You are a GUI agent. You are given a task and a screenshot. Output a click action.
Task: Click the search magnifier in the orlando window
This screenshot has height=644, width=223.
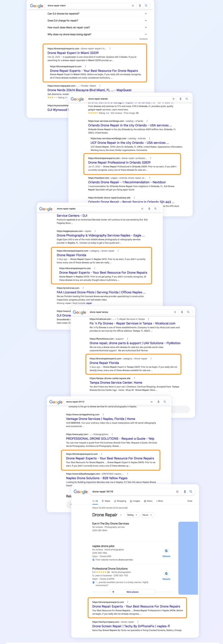187,99
